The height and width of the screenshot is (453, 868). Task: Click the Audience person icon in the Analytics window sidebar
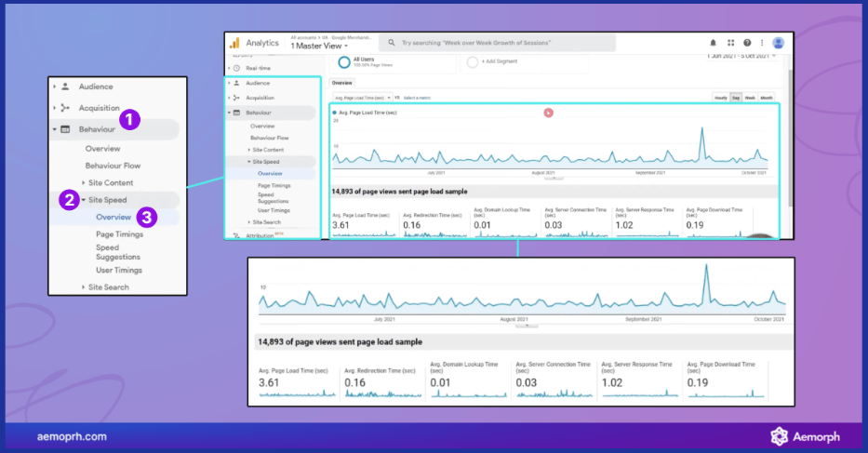click(x=237, y=83)
